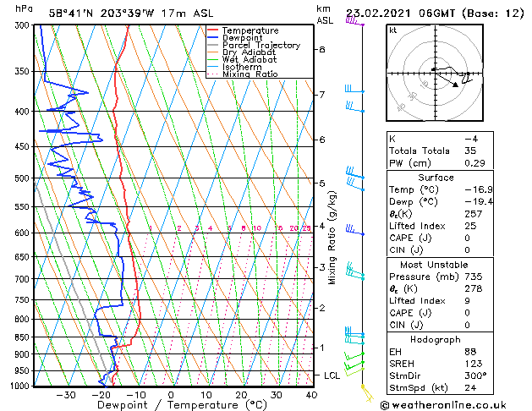532x411 pixels.
Task: Click the SREH value 123
Action: (474, 364)
